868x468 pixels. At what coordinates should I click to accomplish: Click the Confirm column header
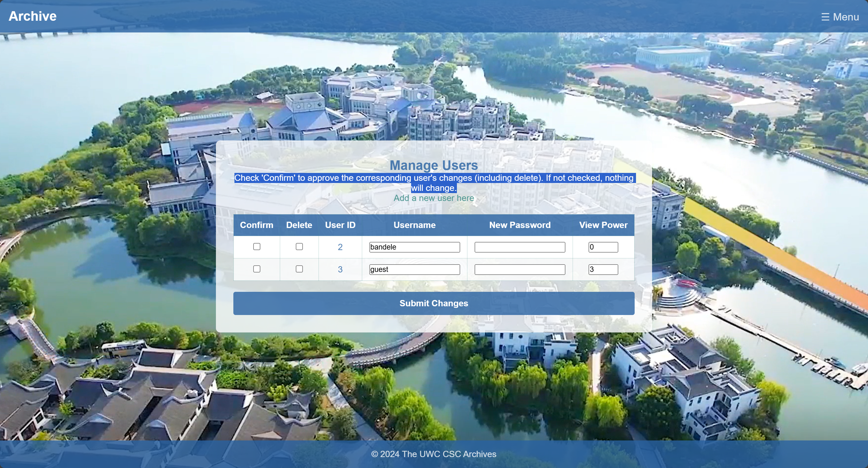click(x=257, y=225)
